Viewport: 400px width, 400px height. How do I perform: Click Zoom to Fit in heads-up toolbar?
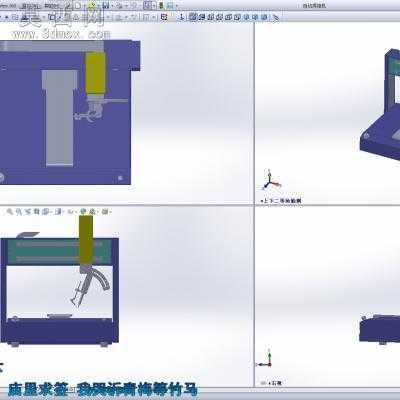[9, 212]
